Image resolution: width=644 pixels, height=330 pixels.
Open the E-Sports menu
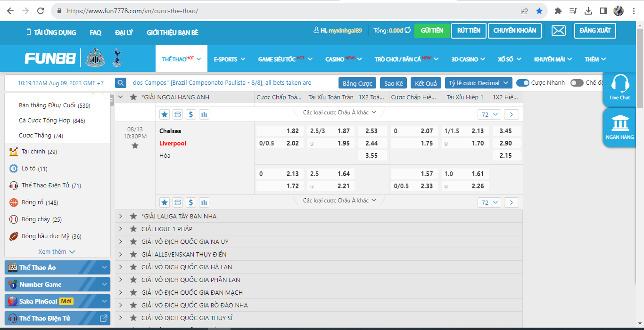[x=229, y=59]
